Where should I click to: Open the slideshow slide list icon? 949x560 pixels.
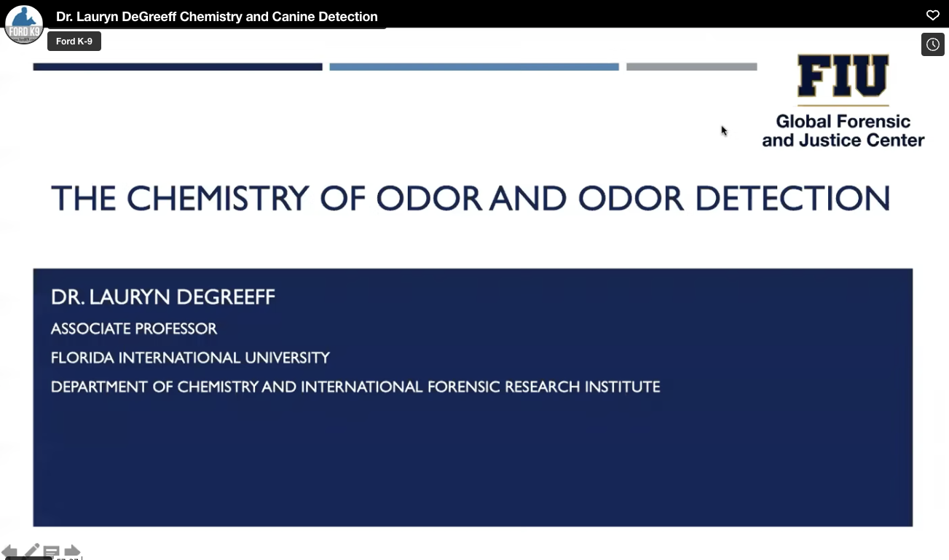click(52, 551)
